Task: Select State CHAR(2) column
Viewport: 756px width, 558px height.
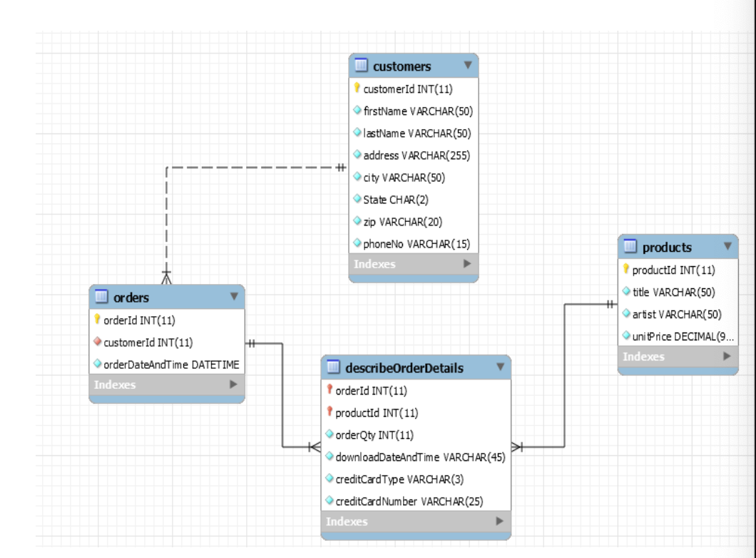Action: [414, 200]
